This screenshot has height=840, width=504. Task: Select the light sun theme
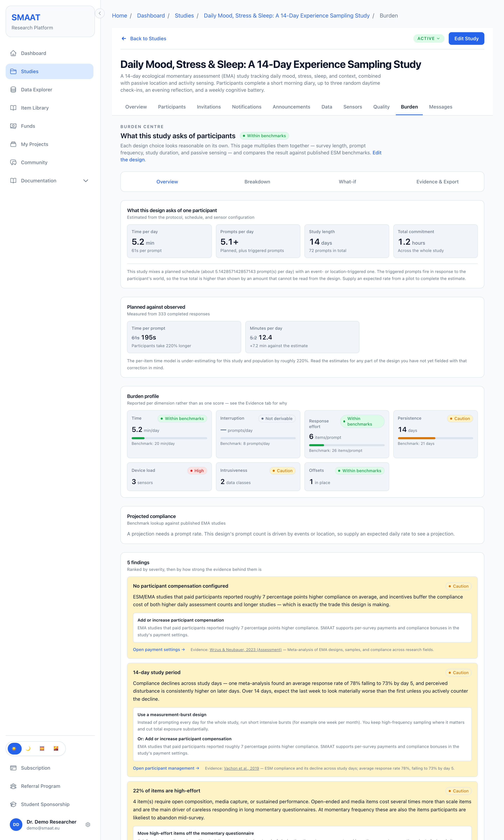coord(14,749)
